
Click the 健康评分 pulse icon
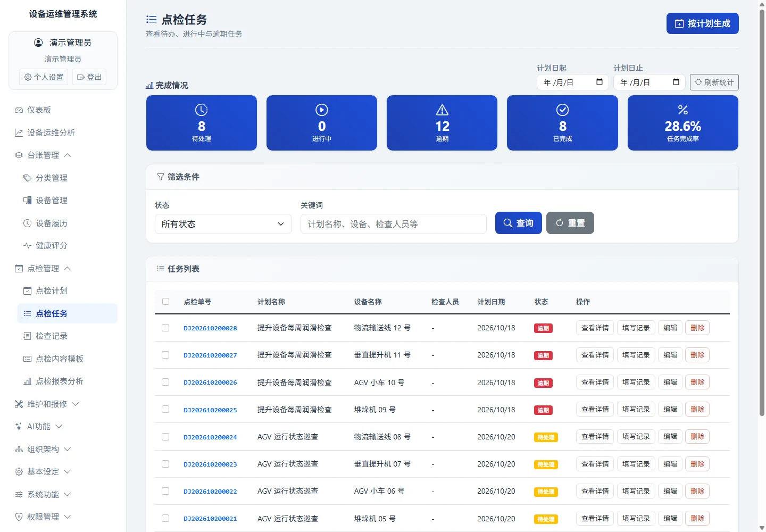coord(27,246)
